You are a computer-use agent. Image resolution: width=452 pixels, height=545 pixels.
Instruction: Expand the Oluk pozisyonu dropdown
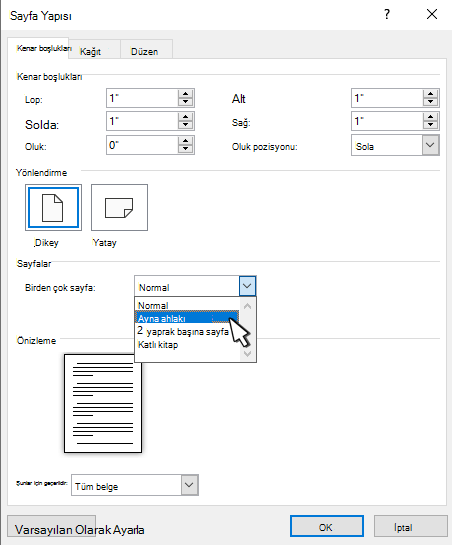(430, 145)
